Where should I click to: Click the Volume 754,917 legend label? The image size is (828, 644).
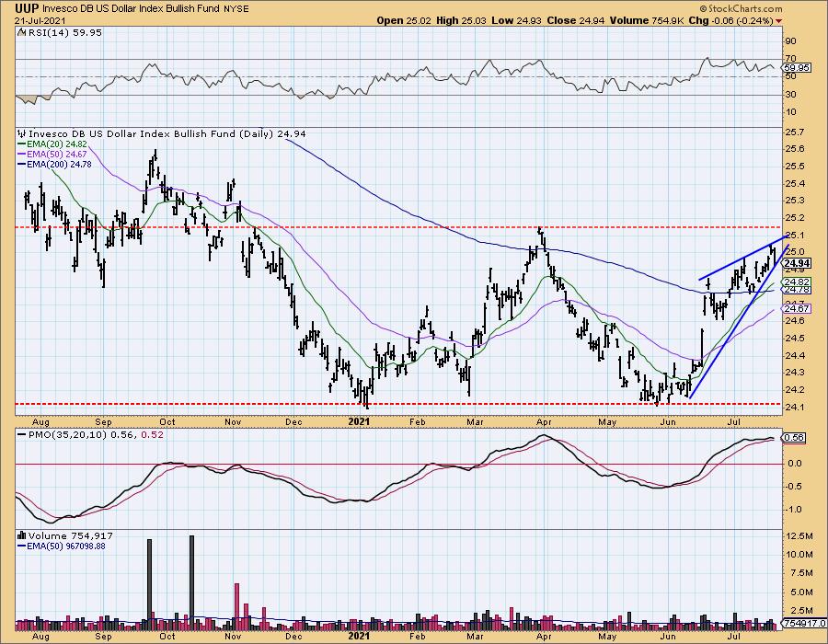tap(70, 535)
